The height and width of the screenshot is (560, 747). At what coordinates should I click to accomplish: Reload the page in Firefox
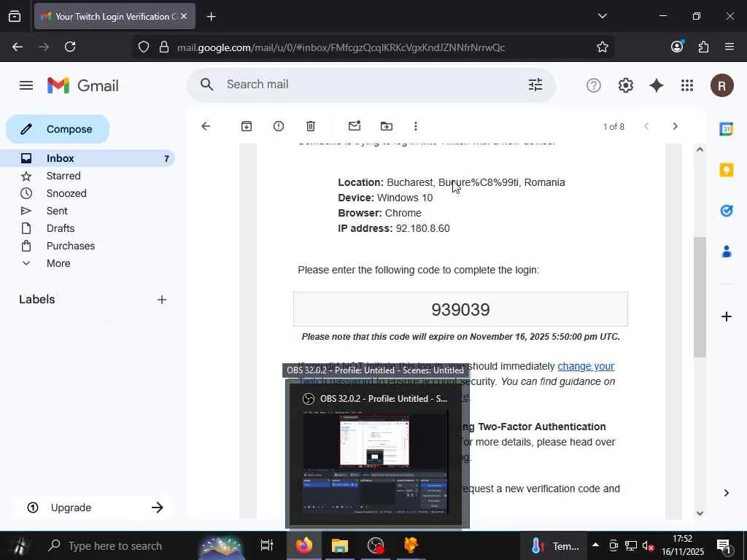(x=70, y=47)
